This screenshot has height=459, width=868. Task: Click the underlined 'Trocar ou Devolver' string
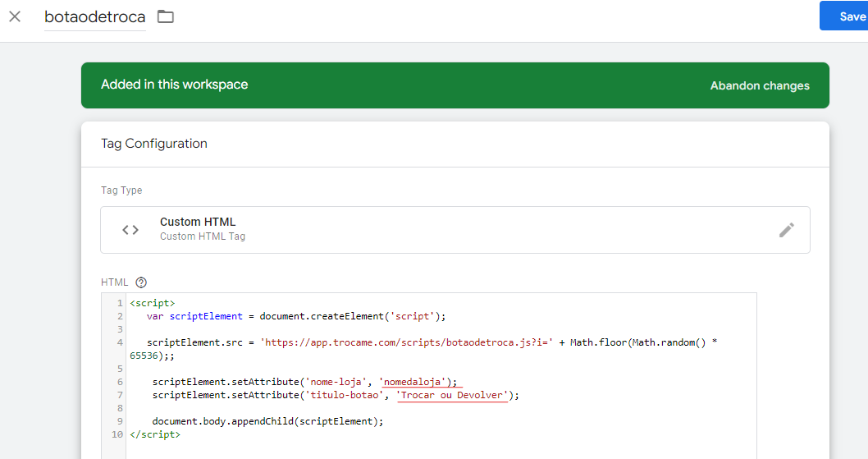tap(452, 395)
